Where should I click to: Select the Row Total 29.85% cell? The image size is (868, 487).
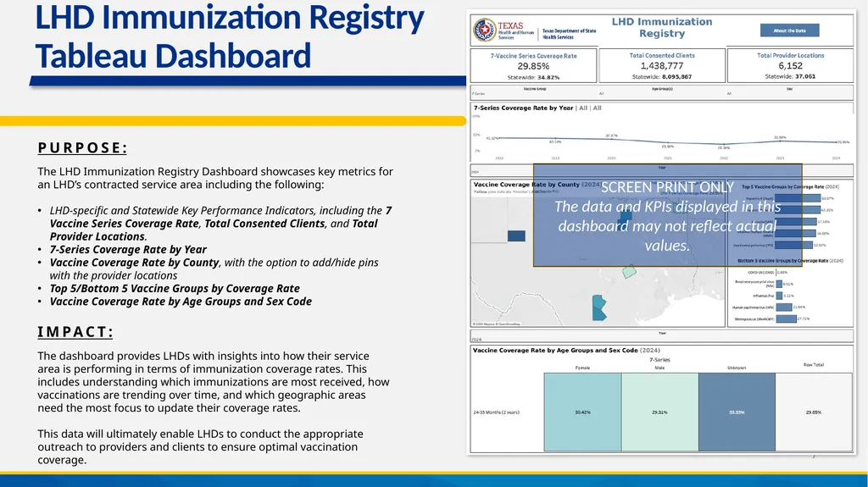pos(814,412)
